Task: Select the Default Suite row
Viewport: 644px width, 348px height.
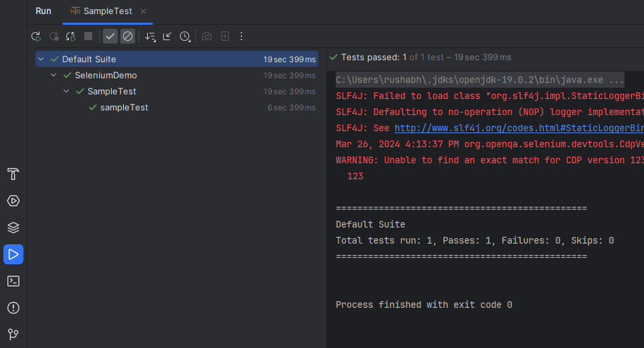Action: pos(177,59)
